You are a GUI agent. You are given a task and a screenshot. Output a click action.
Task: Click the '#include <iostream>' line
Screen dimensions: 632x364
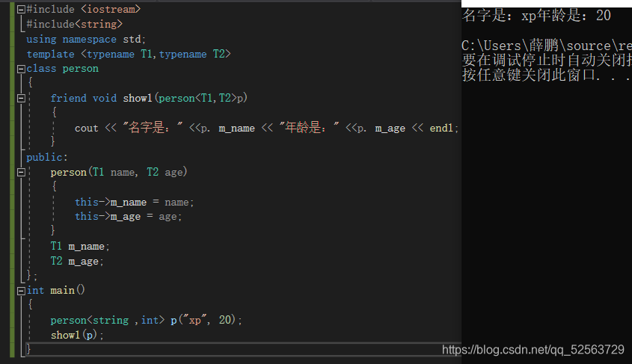pos(84,9)
